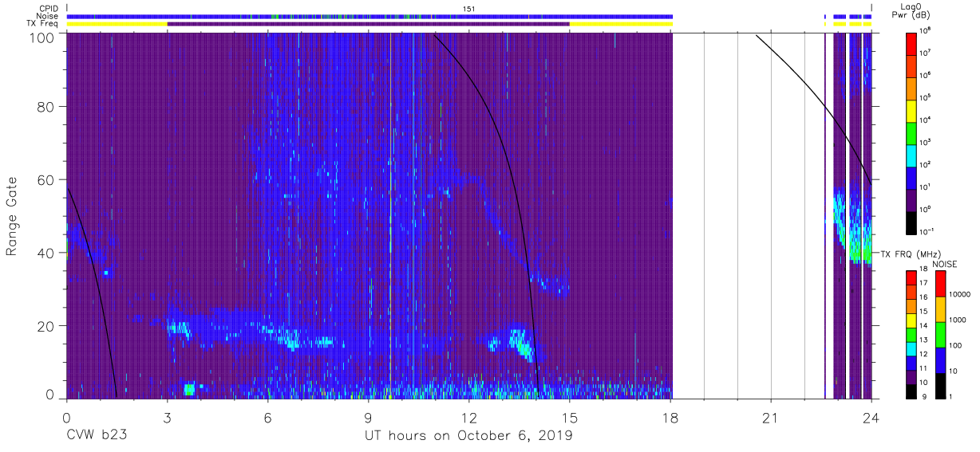Click x-axis tick label '3'

pos(167,417)
